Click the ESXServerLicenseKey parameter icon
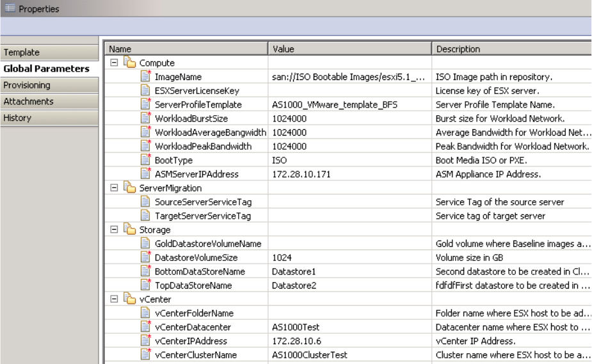This screenshot has width=592, height=364. pyautogui.click(x=145, y=91)
